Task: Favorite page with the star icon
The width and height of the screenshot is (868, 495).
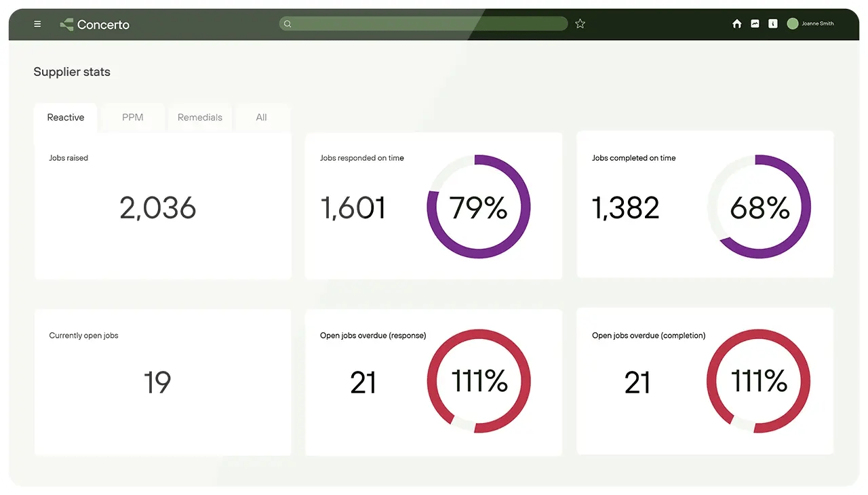Action: [x=580, y=24]
